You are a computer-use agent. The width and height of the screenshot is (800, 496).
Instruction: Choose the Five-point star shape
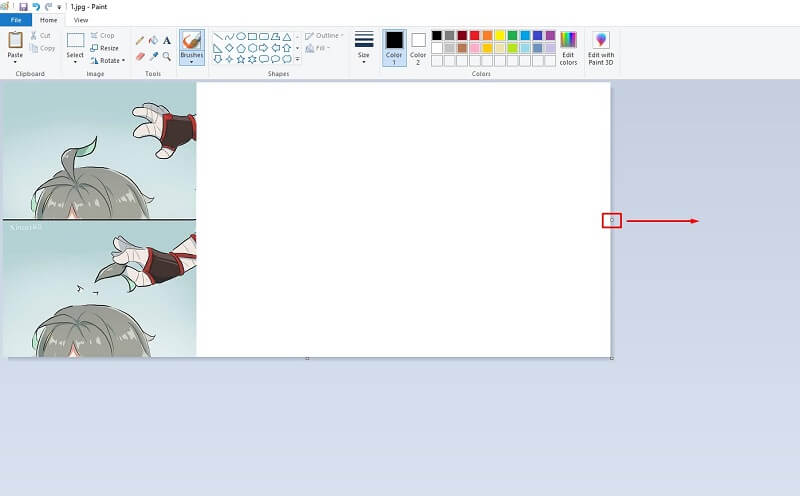coord(241,59)
